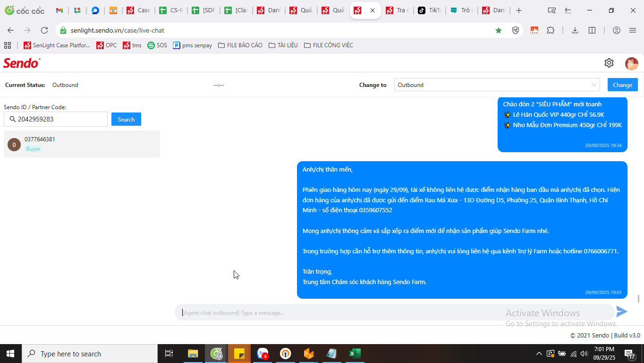Switch to the [Clai browser tab
The width and height of the screenshot is (644, 363).
tap(236, 10)
